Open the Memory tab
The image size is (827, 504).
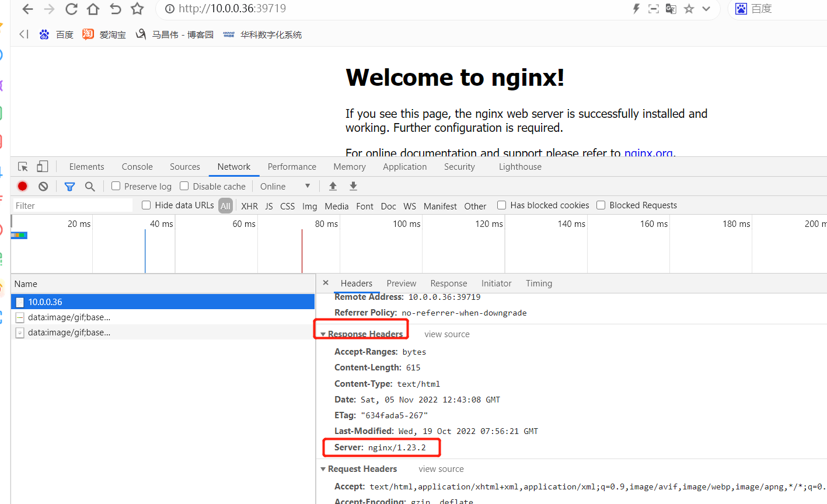click(350, 167)
